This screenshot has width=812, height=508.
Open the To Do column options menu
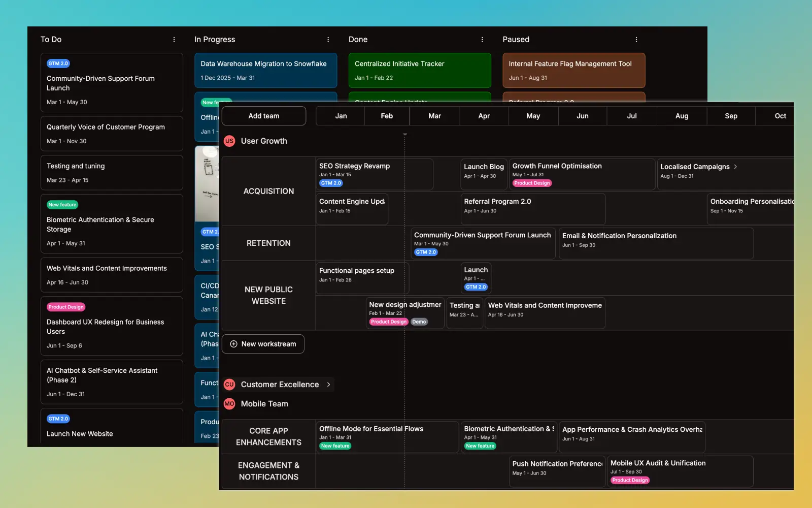point(174,39)
